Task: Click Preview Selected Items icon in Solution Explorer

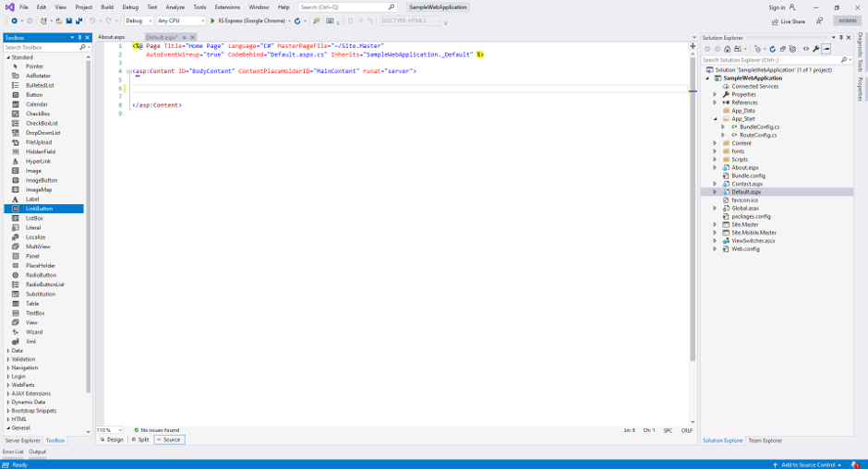Action: tap(826, 49)
